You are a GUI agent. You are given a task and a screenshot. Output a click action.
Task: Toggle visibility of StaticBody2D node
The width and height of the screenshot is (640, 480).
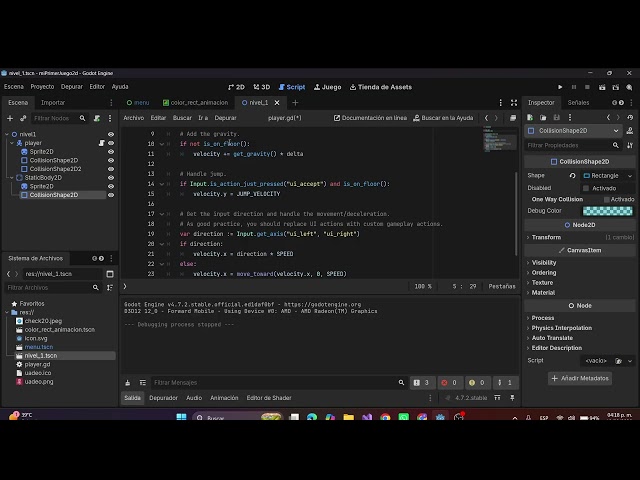coord(111,178)
